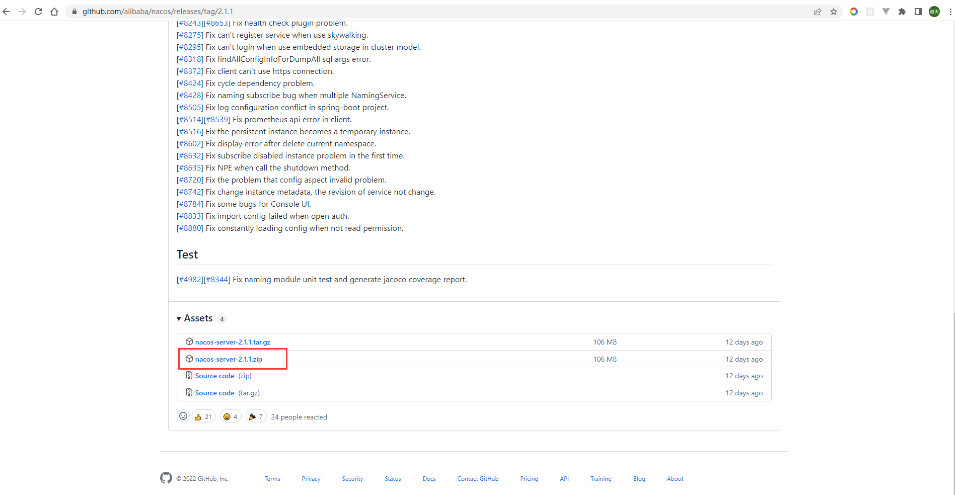
Task: Open the About footer link
Action: point(675,479)
